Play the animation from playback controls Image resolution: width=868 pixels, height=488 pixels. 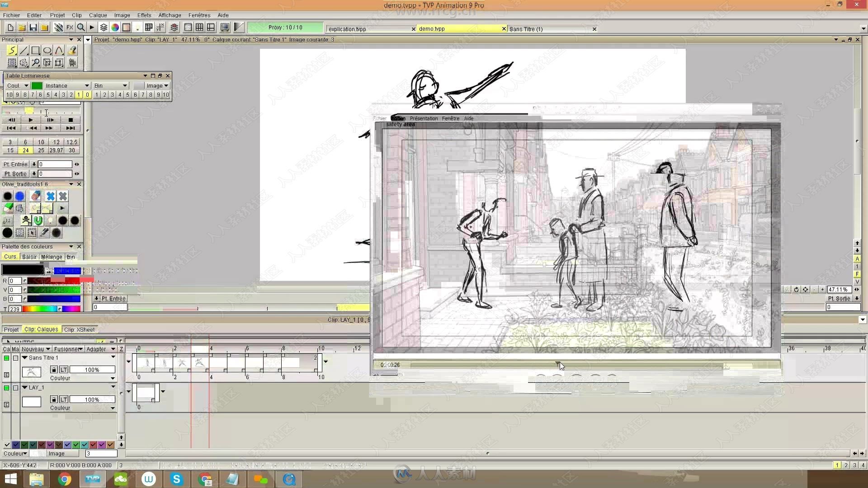[x=30, y=120]
